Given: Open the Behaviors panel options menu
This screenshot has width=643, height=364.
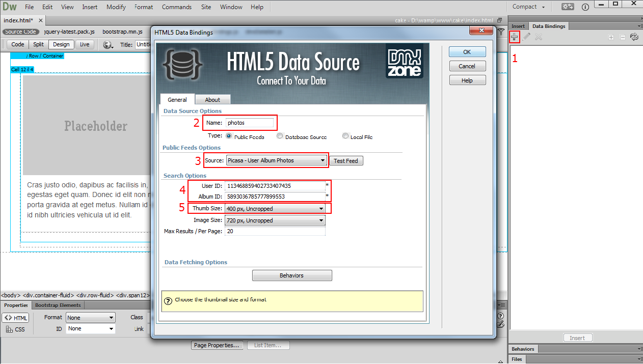Looking at the screenshot, I should pos(639,349).
